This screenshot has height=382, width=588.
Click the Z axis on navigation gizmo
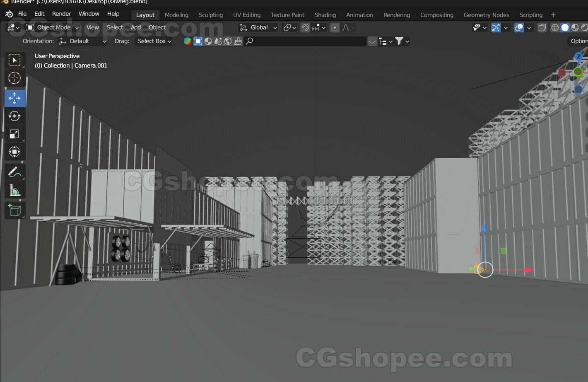(578, 57)
